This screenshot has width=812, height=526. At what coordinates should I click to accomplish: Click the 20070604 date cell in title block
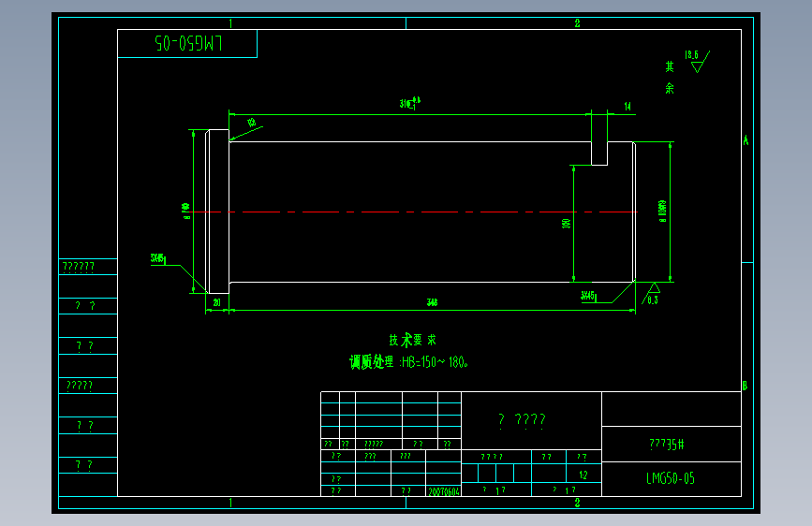pyautogui.click(x=444, y=491)
